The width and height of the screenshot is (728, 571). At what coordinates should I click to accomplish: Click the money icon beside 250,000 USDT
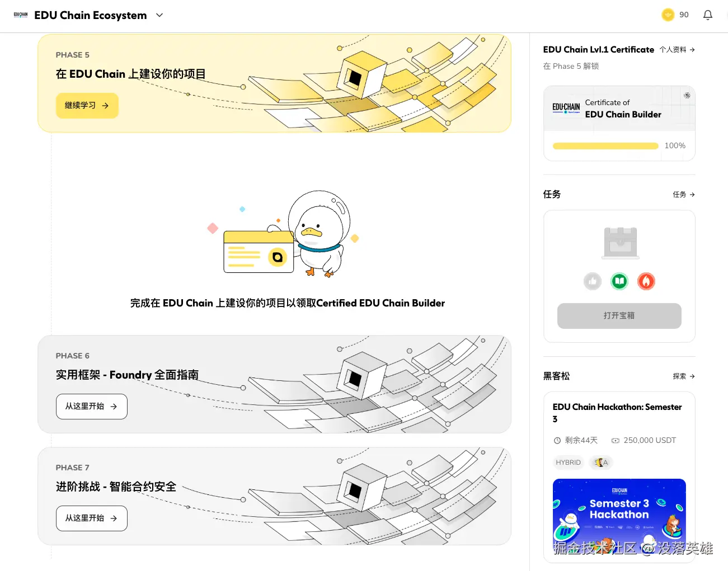coord(616,441)
